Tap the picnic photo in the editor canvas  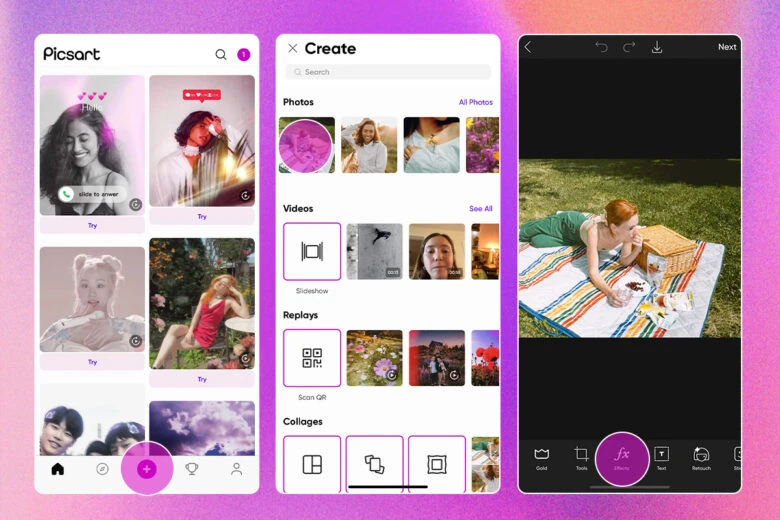coord(630,248)
